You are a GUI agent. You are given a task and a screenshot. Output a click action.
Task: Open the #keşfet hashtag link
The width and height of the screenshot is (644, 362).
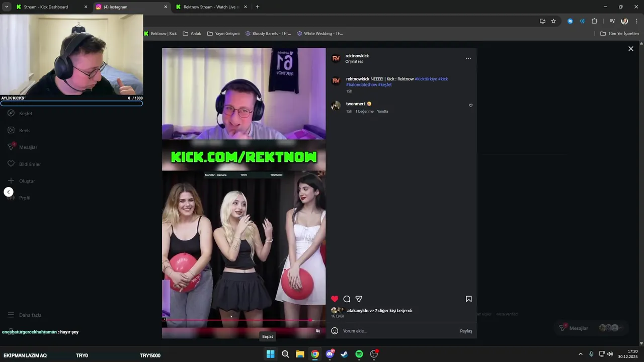pyautogui.click(x=385, y=85)
